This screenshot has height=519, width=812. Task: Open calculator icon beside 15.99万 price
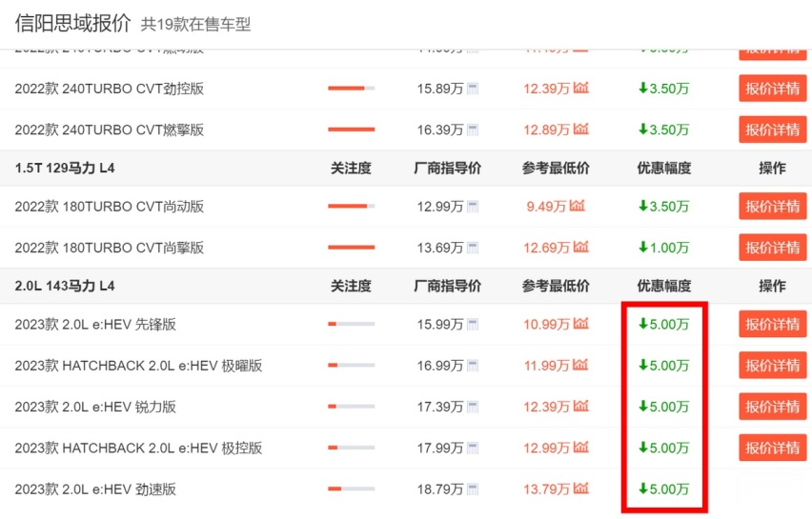point(473,325)
